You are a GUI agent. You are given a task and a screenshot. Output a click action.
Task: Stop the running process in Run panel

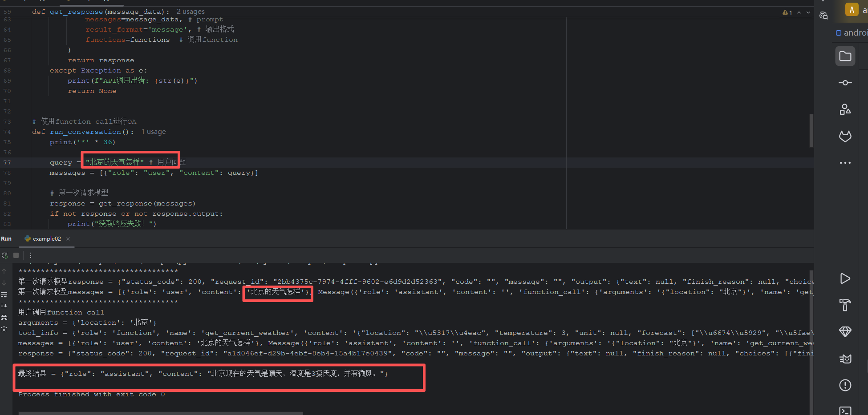pyautogui.click(x=16, y=255)
